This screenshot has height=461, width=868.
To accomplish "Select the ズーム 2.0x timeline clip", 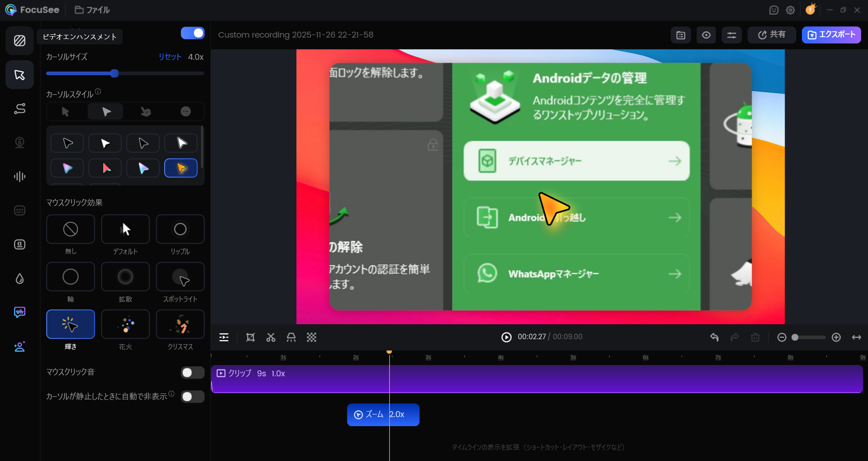I will pyautogui.click(x=383, y=415).
